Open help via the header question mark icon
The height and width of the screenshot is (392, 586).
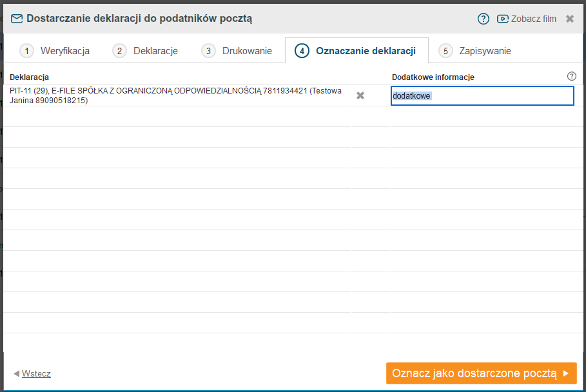click(483, 19)
